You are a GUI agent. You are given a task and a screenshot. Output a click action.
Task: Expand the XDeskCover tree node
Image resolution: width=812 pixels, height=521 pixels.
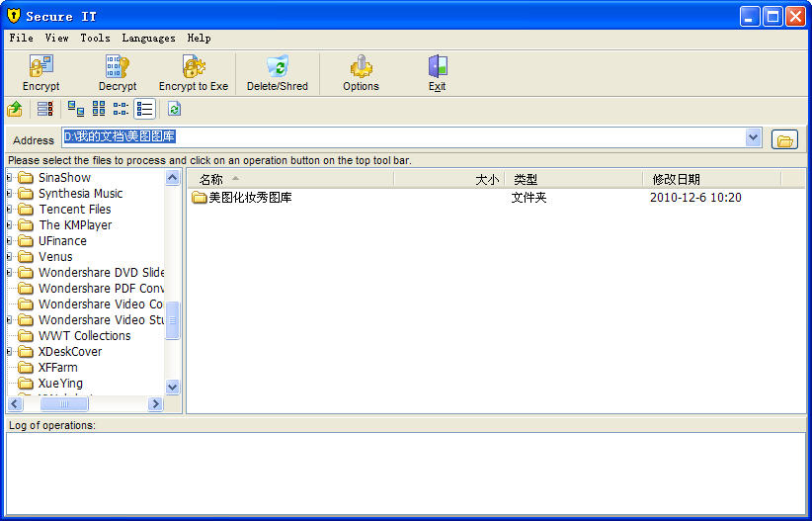pos(9,352)
